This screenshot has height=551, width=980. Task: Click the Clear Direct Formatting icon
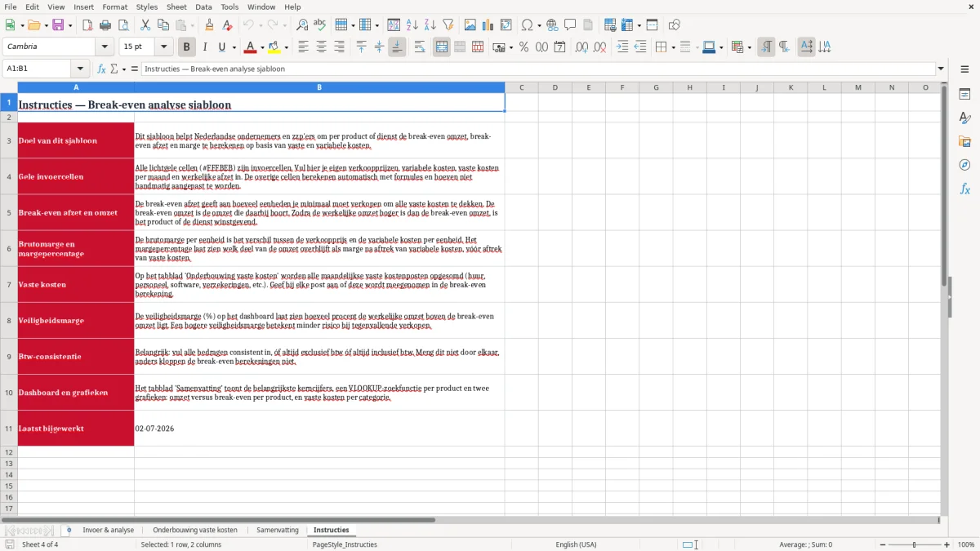(228, 25)
